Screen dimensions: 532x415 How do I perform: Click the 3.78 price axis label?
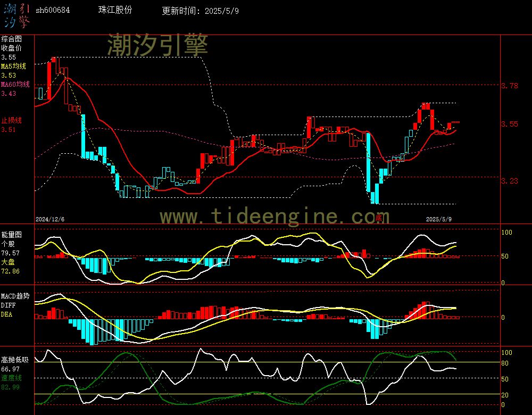pos(510,86)
